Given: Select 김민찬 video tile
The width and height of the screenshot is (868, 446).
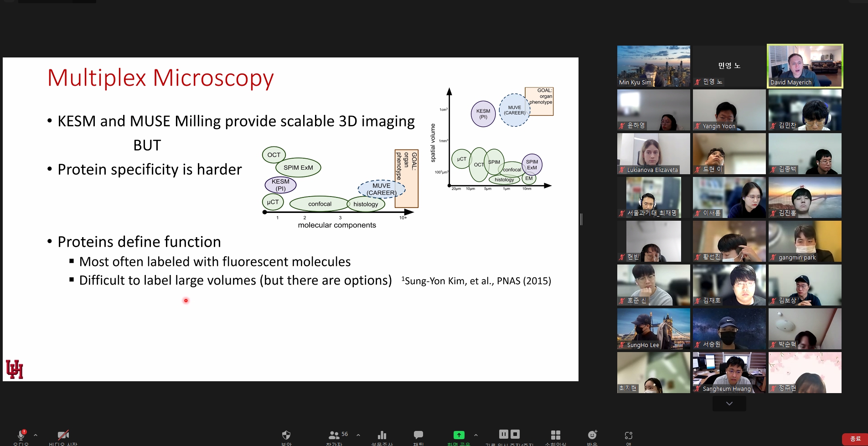Looking at the screenshot, I should pyautogui.click(x=805, y=110).
